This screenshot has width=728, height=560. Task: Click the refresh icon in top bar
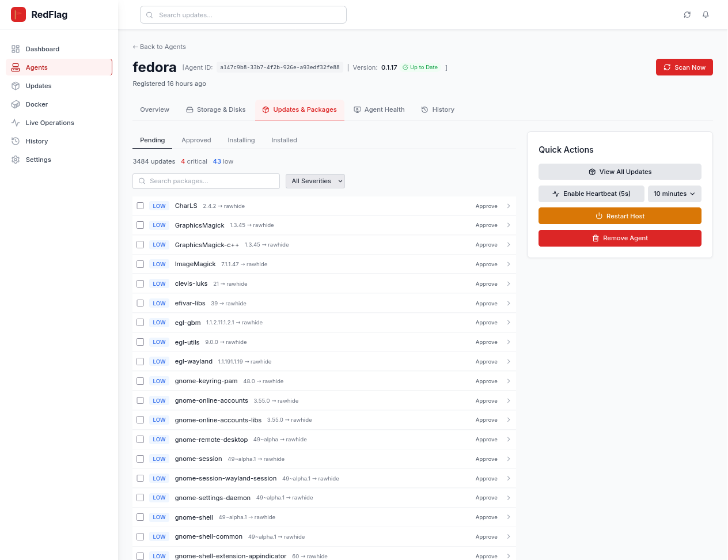[x=687, y=15]
